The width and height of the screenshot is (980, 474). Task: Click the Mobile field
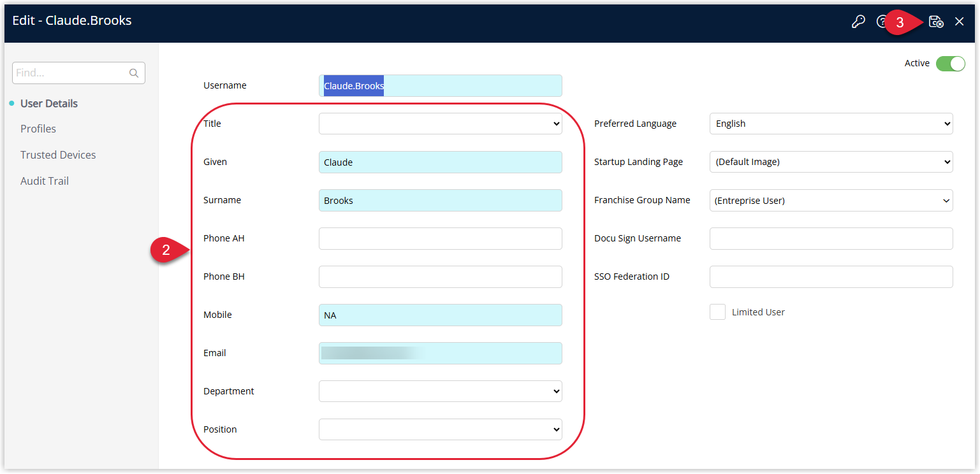441,315
